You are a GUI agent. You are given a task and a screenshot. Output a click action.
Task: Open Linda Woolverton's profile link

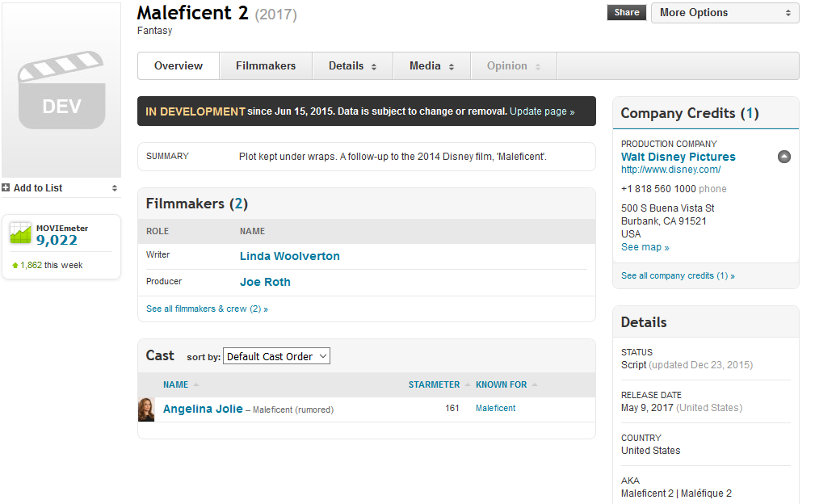coord(289,256)
